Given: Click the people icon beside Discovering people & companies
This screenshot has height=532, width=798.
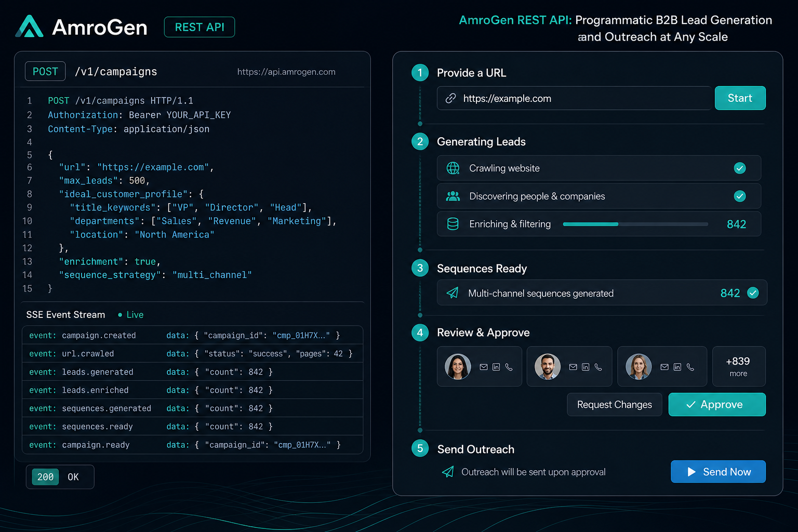Looking at the screenshot, I should coord(453,196).
